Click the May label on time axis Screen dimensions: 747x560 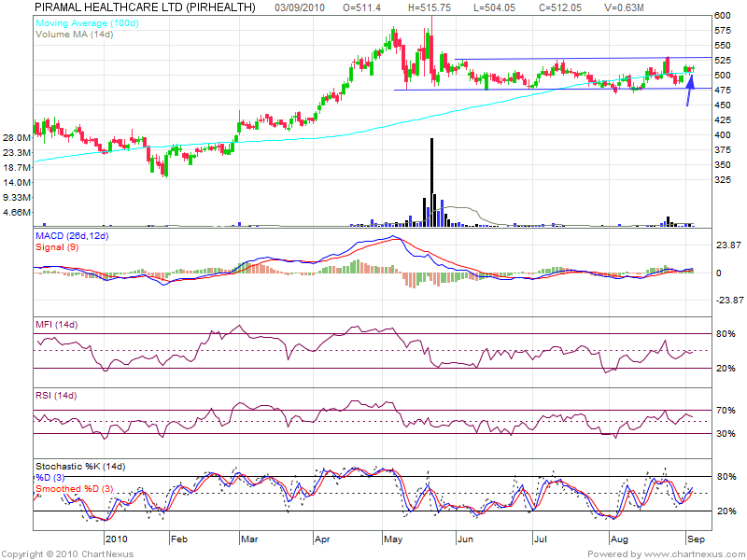[x=391, y=539]
